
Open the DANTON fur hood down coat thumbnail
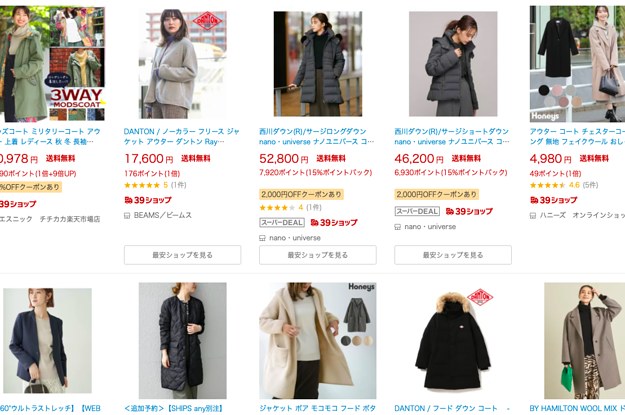[x=453, y=341]
